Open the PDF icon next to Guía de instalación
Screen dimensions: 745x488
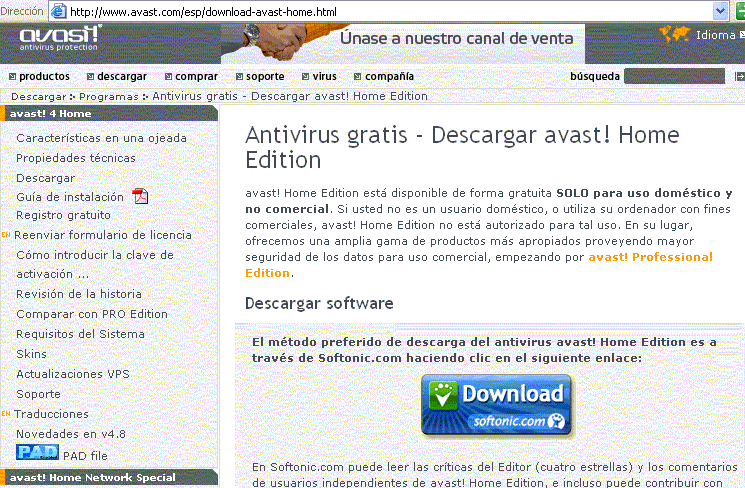(140, 196)
